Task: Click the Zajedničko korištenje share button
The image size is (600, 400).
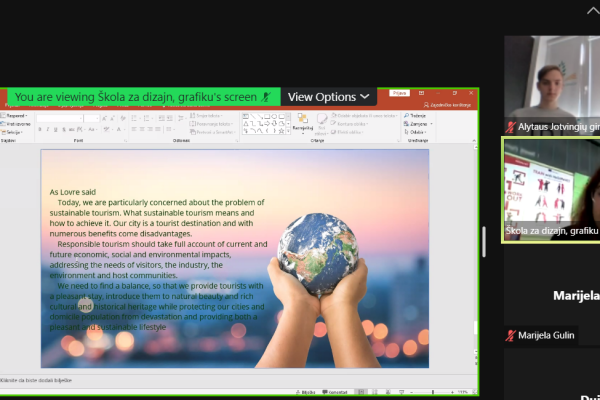Action: (447, 105)
